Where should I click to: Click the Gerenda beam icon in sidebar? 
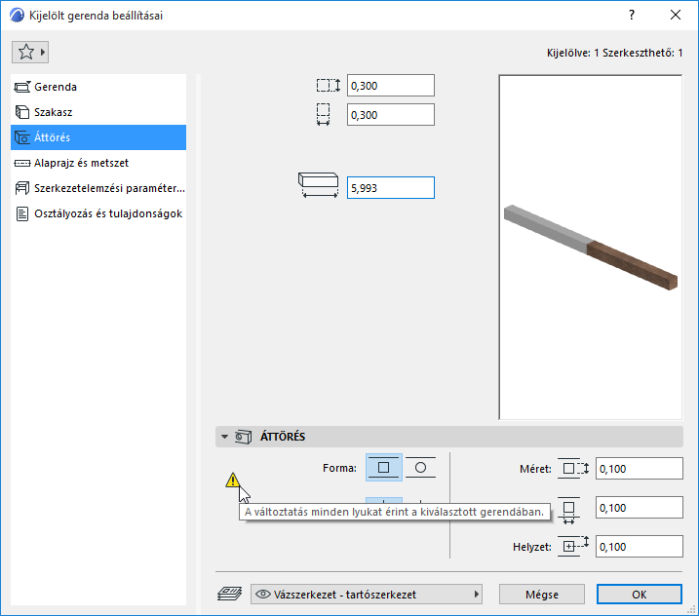click(x=22, y=87)
